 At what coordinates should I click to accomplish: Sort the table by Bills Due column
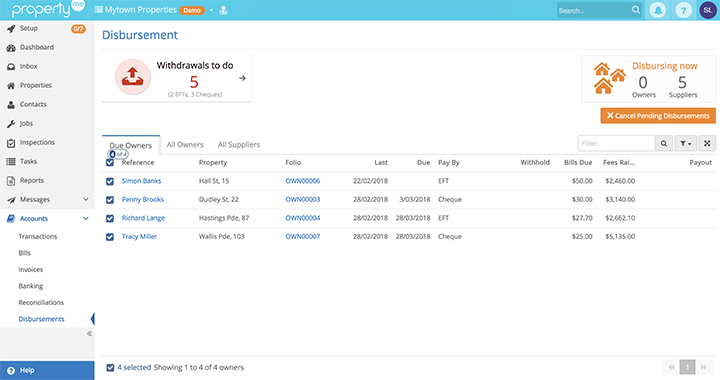click(x=578, y=162)
